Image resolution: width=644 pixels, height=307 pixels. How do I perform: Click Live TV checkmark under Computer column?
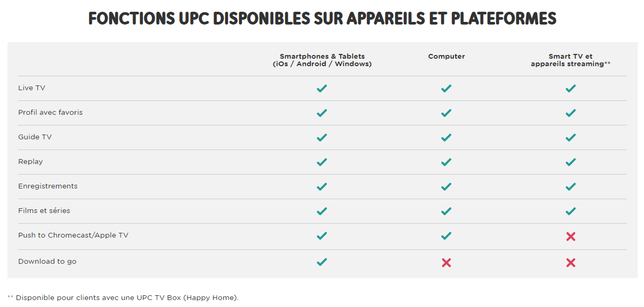446,89
